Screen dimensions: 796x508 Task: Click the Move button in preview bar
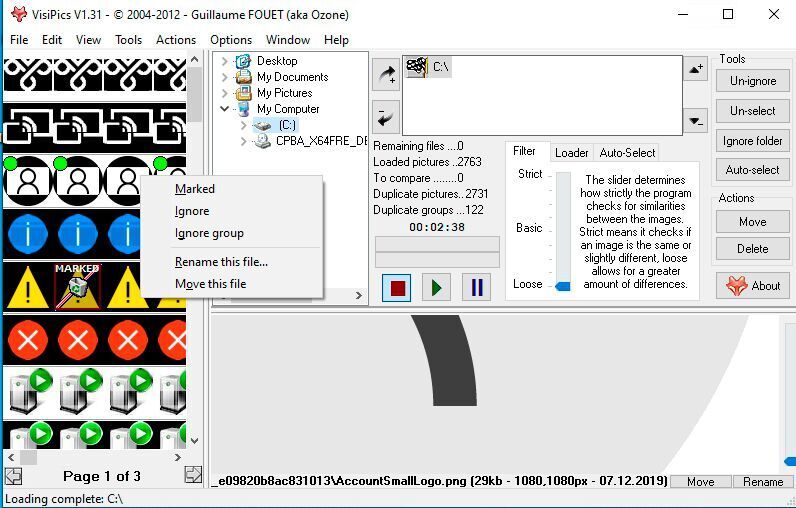(x=701, y=482)
